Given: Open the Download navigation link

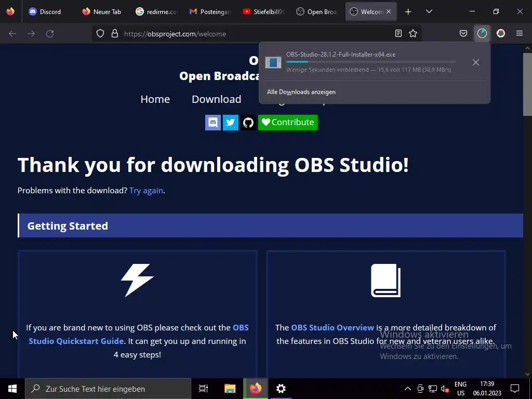Looking at the screenshot, I should coord(217,99).
